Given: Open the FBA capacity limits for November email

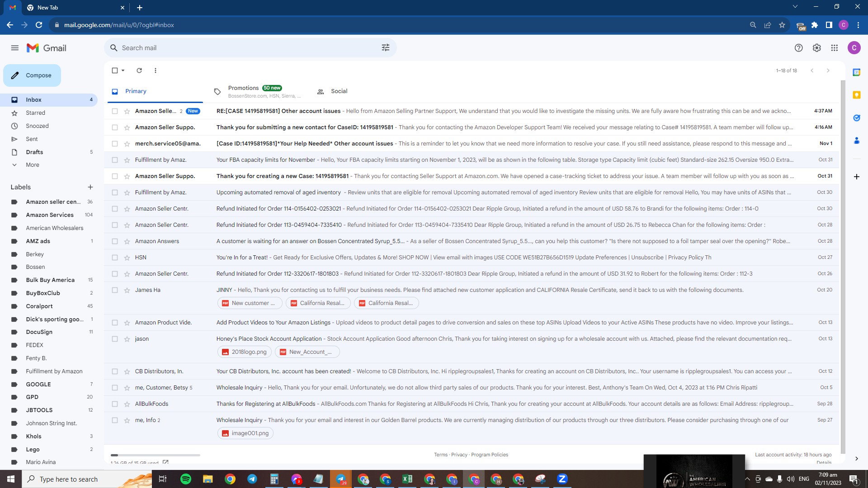Looking at the screenshot, I should [472, 160].
